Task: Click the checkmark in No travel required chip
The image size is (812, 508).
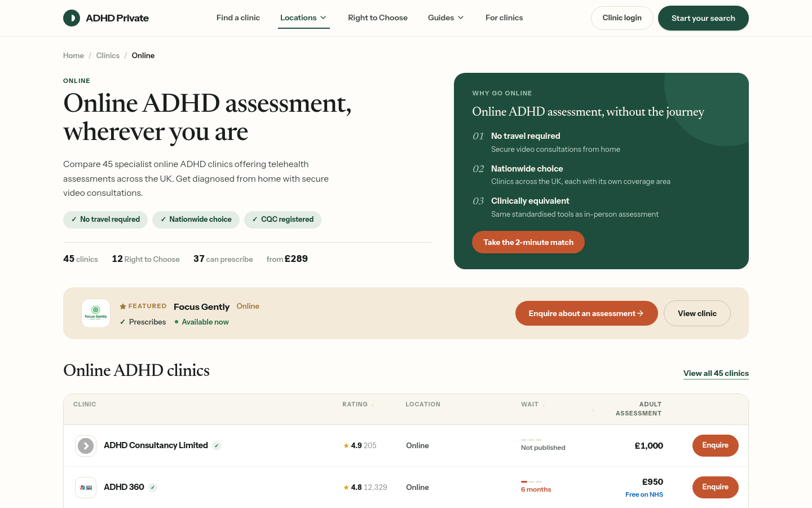Action: point(74,220)
